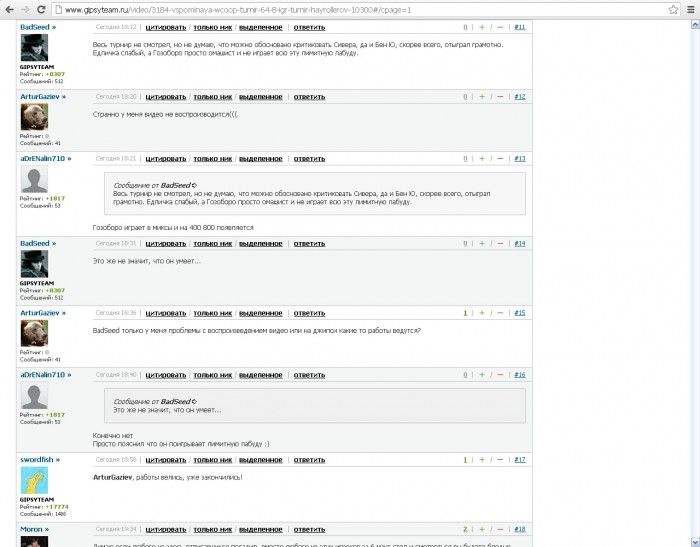Open permalink #15
The width and height of the screenshot is (700, 547).
click(520, 313)
